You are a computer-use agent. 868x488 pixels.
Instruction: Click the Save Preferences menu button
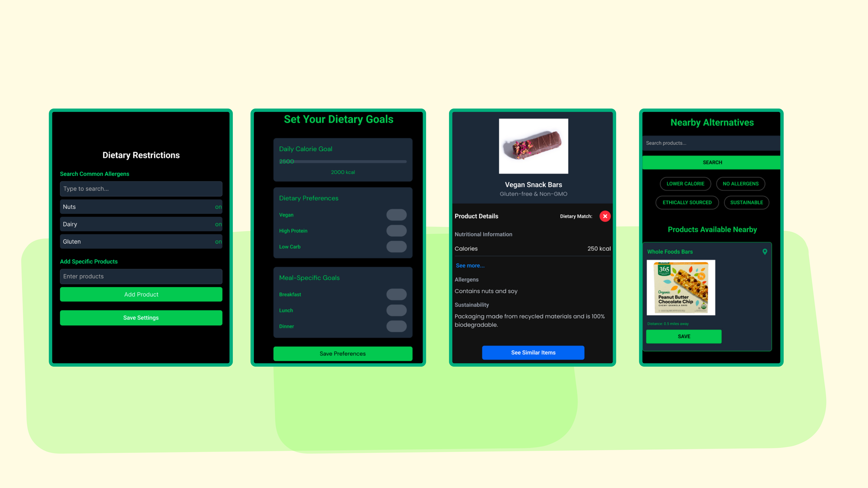click(342, 353)
